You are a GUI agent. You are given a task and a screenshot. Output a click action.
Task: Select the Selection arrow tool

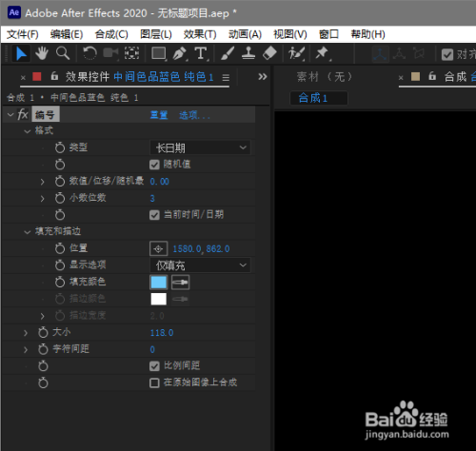tap(21, 53)
